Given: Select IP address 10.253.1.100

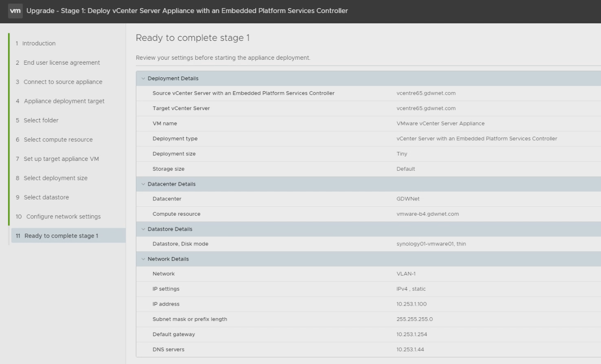Looking at the screenshot, I should tap(412, 304).
